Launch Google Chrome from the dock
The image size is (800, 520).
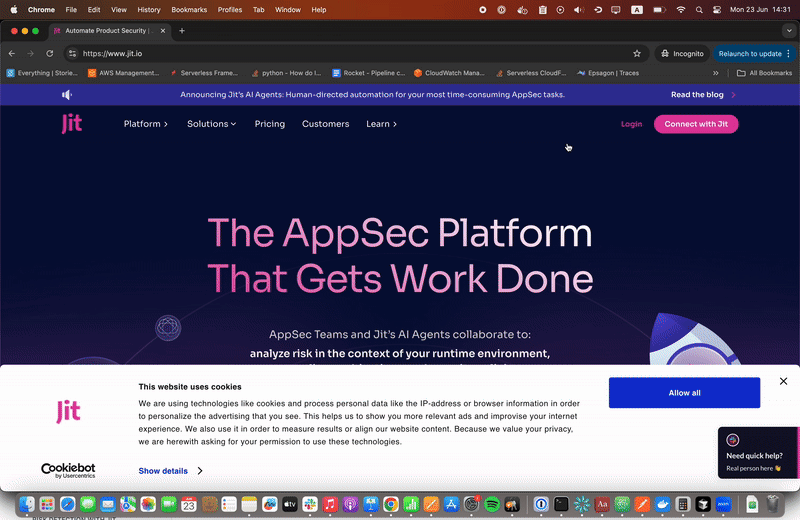(391, 504)
